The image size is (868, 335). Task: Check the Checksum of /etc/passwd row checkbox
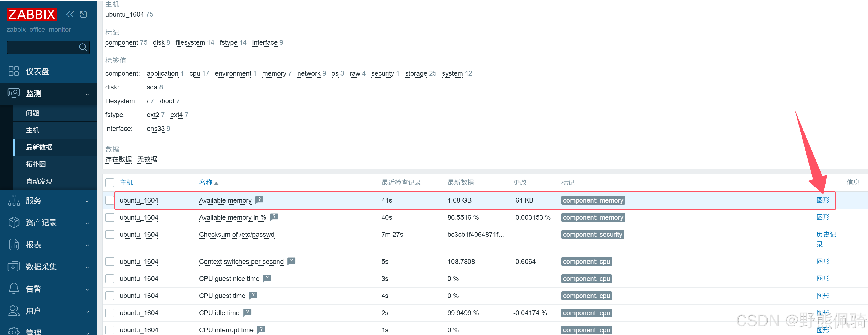point(110,235)
